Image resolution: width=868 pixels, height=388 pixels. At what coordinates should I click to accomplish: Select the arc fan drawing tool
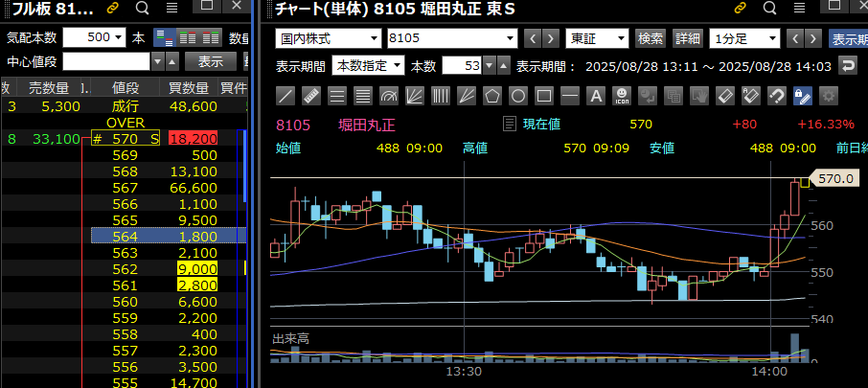tap(389, 97)
